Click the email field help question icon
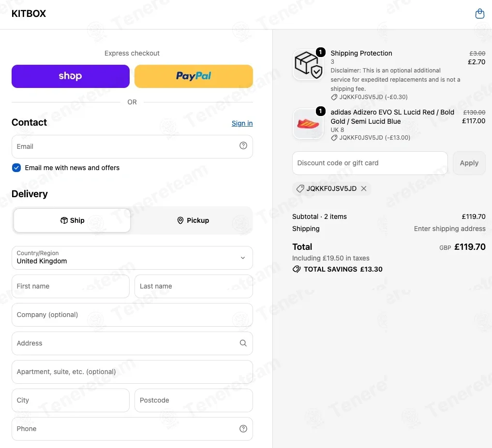 click(x=243, y=145)
